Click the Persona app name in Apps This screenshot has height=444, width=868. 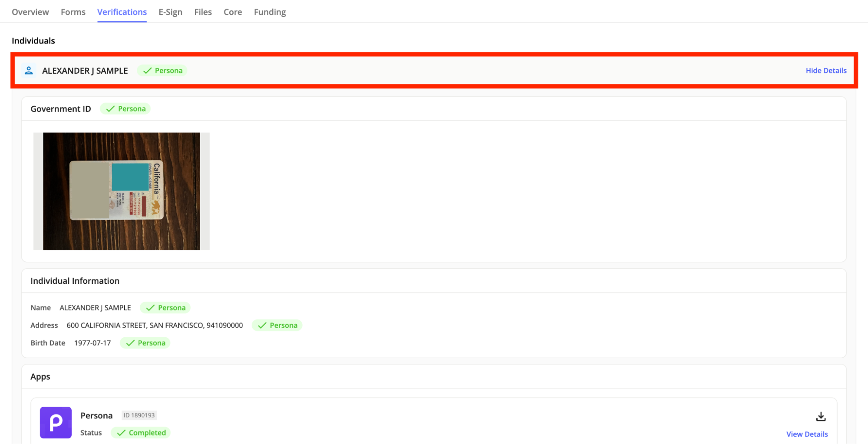tap(96, 415)
